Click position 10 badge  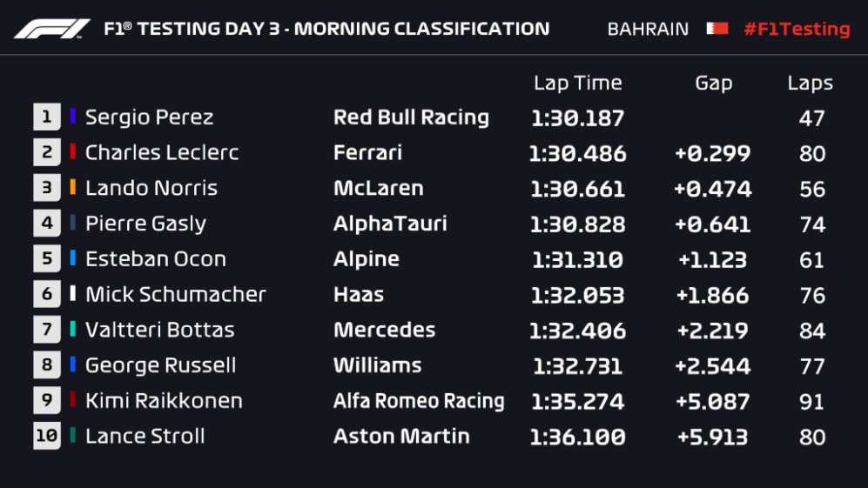pos(47,436)
